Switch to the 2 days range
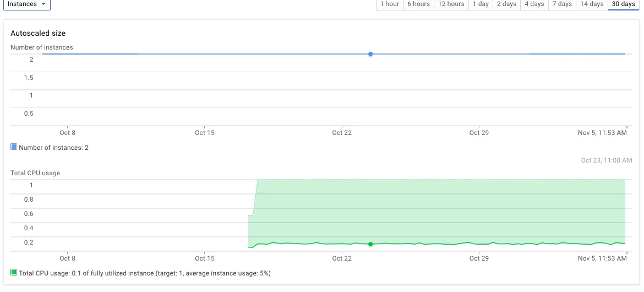Viewport: 644px width, 292px height. click(506, 4)
